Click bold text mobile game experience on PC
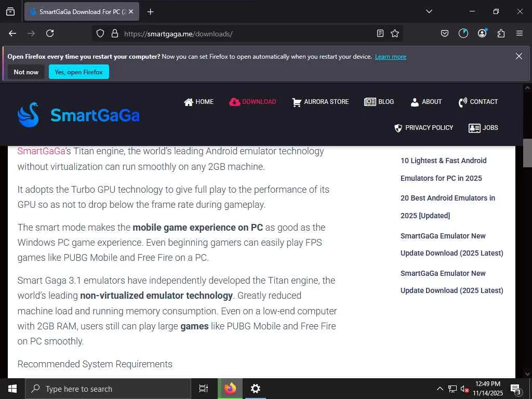 click(x=198, y=228)
